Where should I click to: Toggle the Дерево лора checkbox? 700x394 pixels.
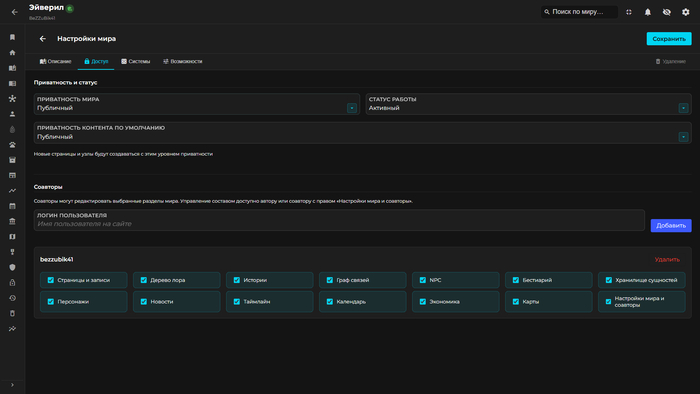pyautogui.click(x=144, y=280)
